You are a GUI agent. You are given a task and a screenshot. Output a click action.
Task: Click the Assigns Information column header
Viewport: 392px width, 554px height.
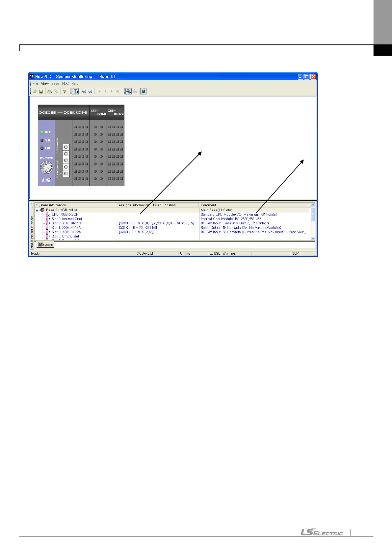(x=158, y=205)
